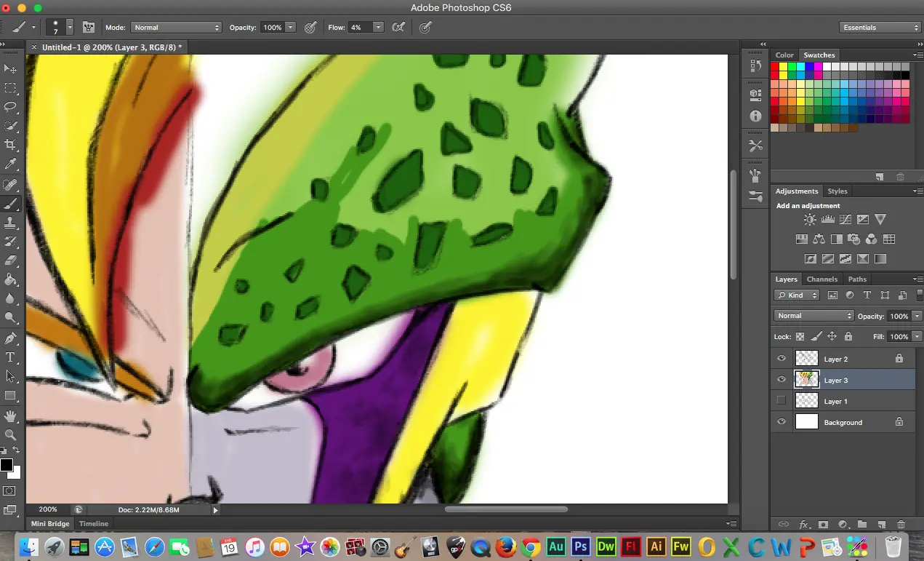Select the Background layer row
Screen dimensions: 924x561
click(x=843, y=422)
